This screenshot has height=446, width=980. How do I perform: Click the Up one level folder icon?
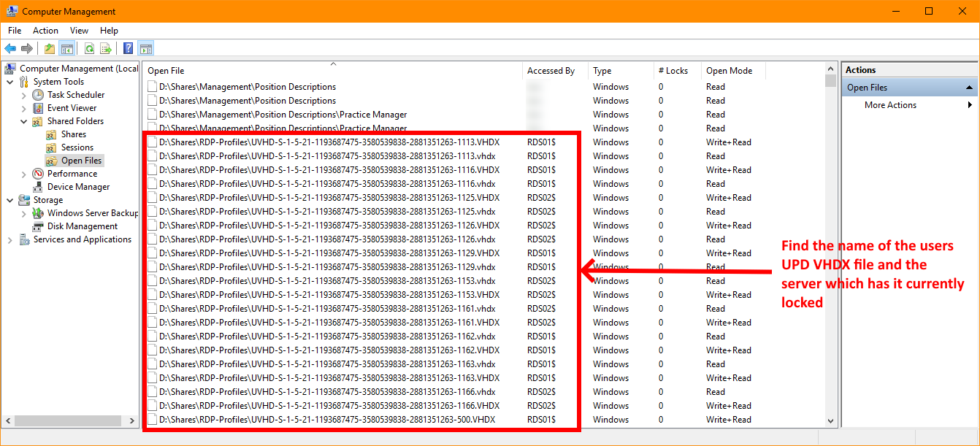(48, 48)
